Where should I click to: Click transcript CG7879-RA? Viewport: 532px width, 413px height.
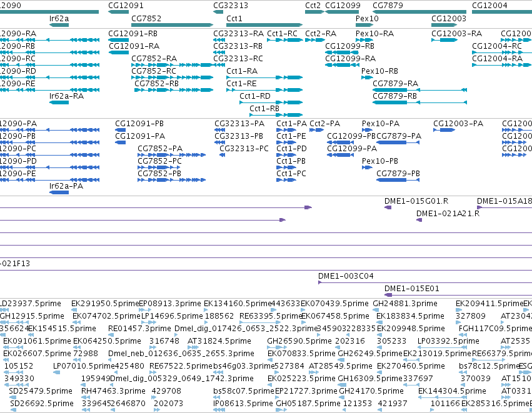(419, 90)
